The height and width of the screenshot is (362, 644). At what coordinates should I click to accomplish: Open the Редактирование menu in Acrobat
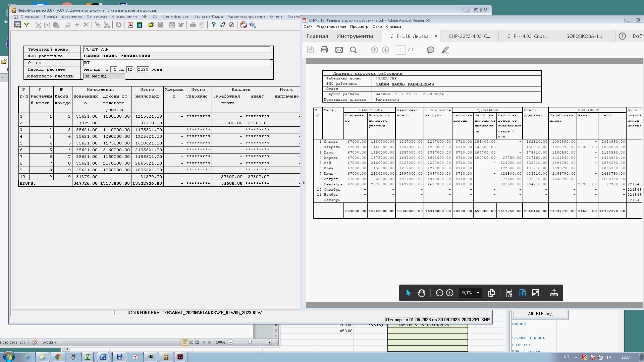(331, 26)
